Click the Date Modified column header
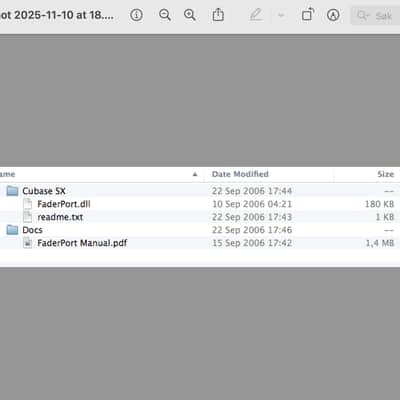Viewport: 400px width, 400px height. coord(240,174)
